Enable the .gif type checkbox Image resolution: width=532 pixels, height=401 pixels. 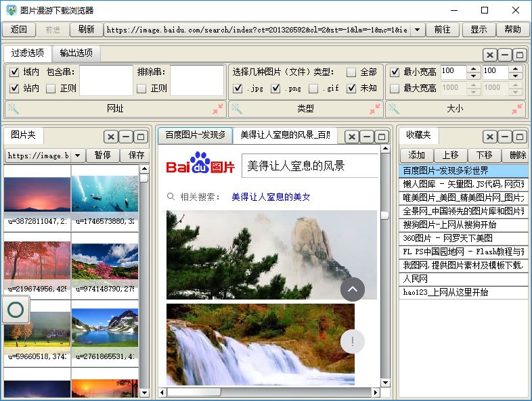pyautogui.click(x=313, y=89)
